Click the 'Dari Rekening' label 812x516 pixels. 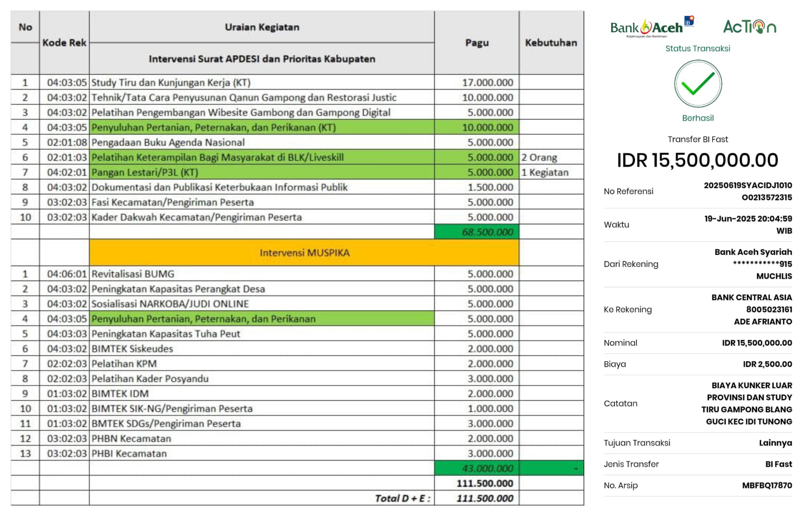point(631,264)
